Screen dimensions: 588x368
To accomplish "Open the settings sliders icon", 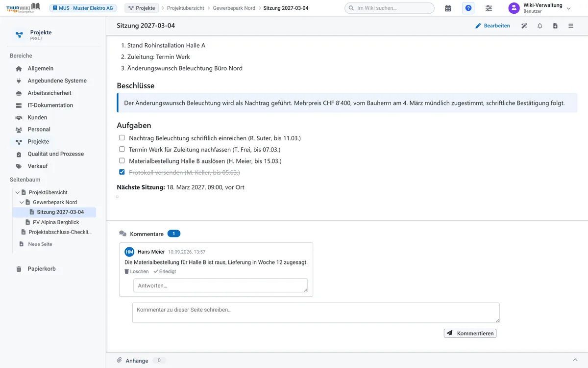I will (489, 8).
